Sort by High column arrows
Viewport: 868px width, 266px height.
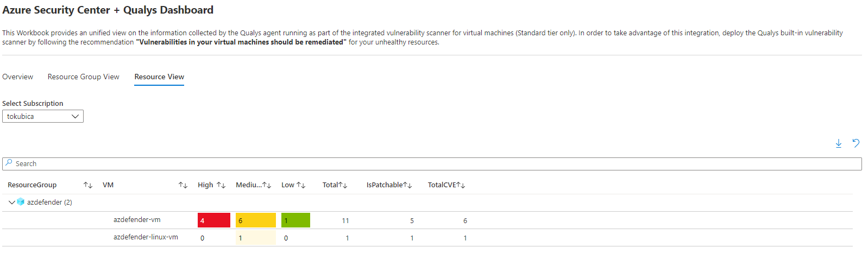221,185
